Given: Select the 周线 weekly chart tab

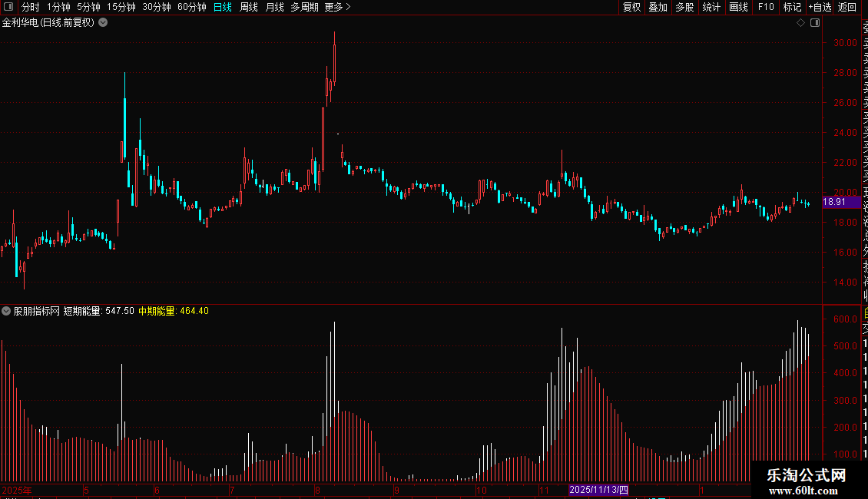Looking at the screenshot, I should tap(249, 7).
